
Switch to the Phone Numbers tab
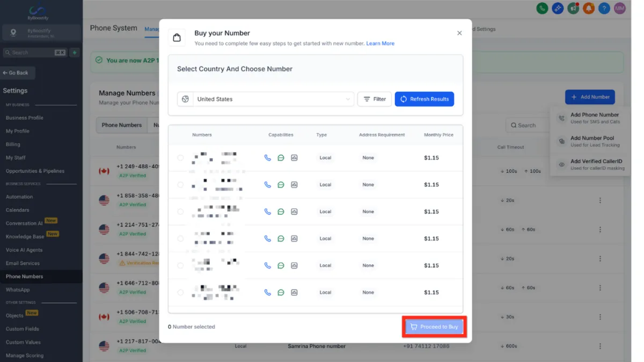122,125
